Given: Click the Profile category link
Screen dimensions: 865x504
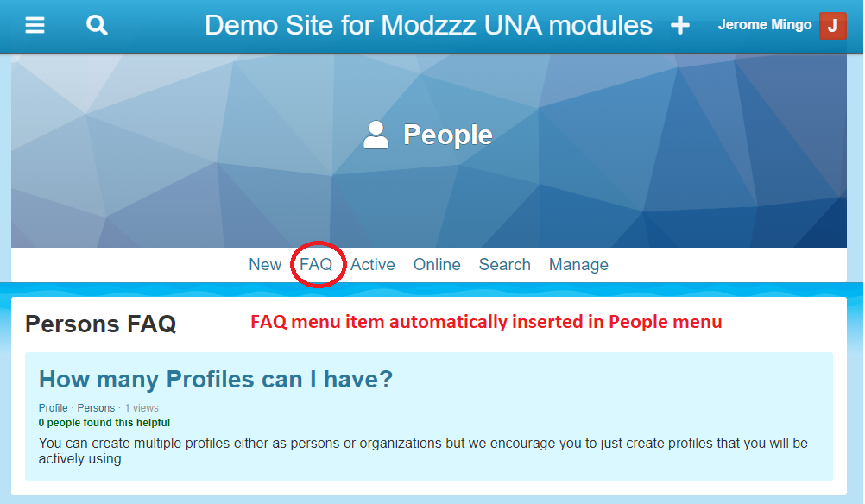Looking at the screenshot, I should (x=53, y=408).
